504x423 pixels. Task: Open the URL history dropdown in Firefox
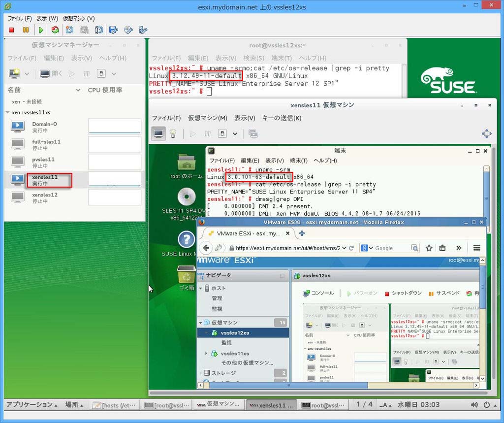tap(344, 248)
